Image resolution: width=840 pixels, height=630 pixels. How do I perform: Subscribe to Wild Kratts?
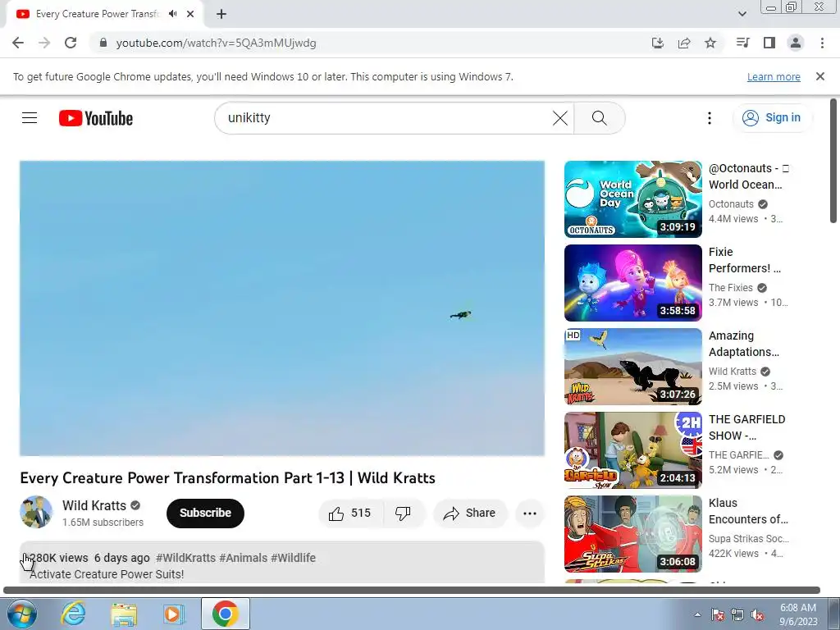coord(205,513)
